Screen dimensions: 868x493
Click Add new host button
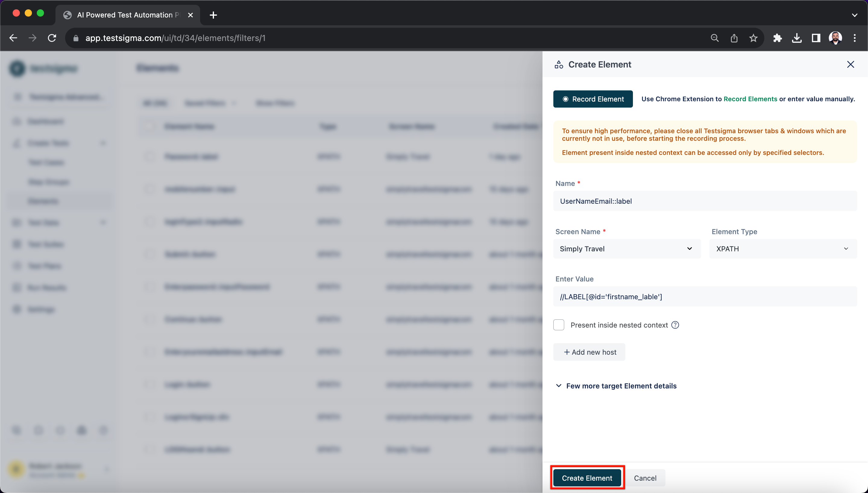click(589, 352)
